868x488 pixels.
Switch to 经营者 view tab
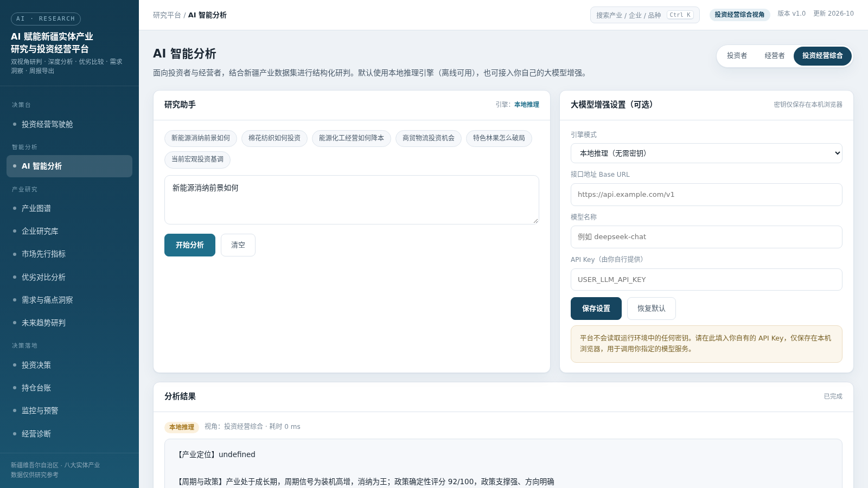click(775, 56)
